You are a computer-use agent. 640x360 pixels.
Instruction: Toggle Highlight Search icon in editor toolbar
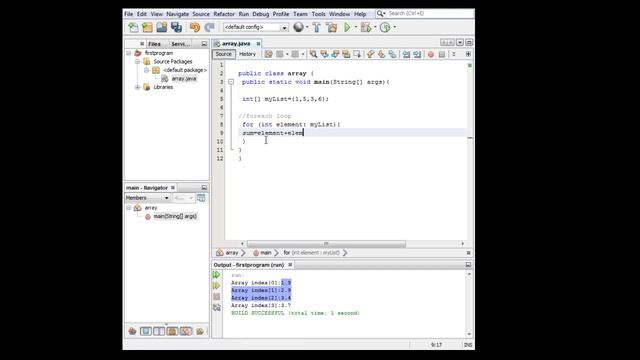click(346, 54)
